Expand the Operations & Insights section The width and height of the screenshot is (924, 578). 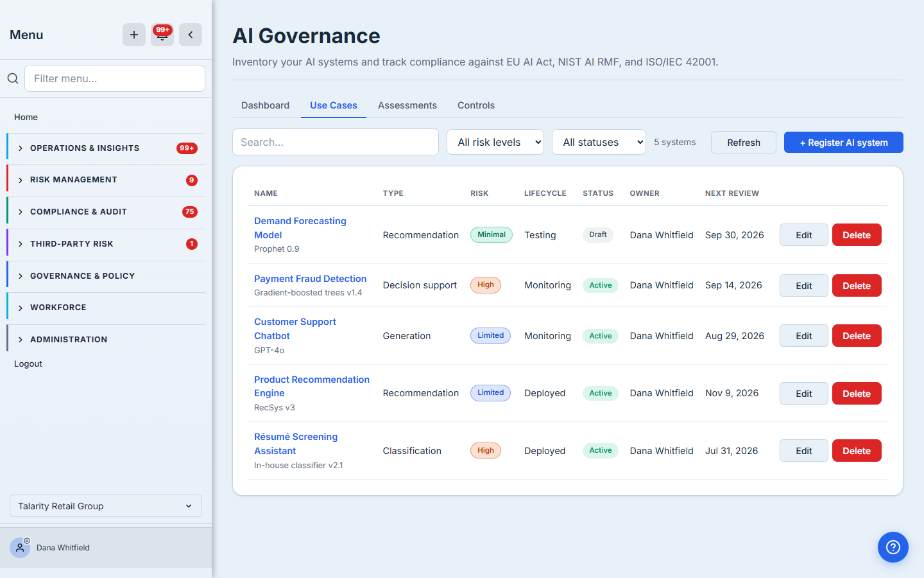tap(106, 148)
